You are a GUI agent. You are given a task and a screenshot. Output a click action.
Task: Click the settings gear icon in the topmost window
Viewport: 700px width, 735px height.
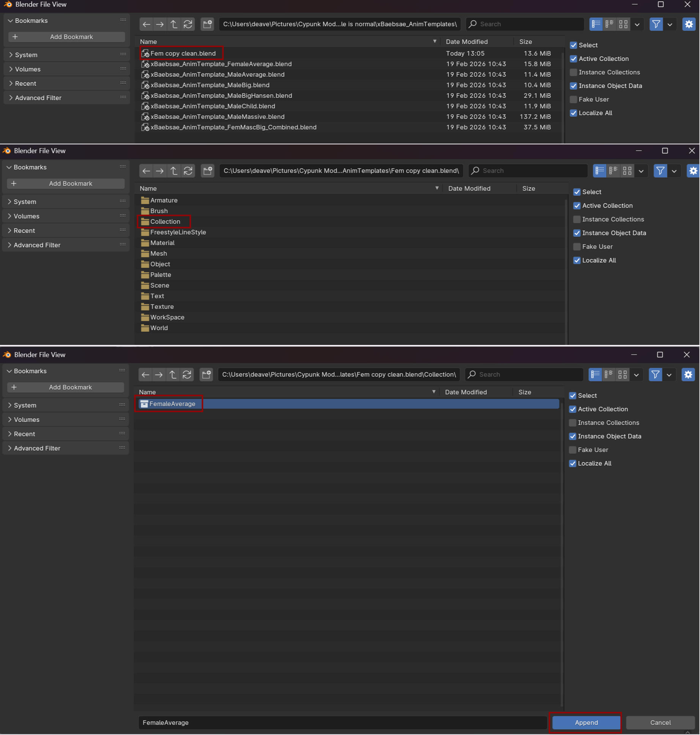point(689,24)
